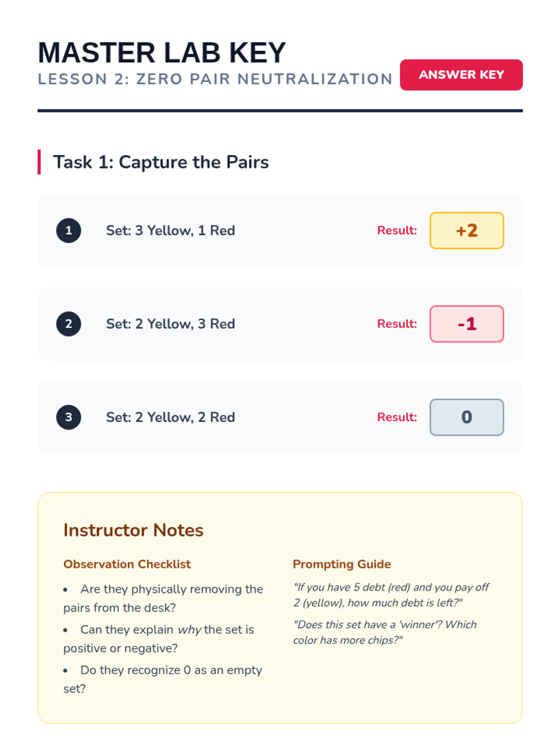Click the Observation Checklist subheading
Screen dimensions: 560x747
click(127, 564)
